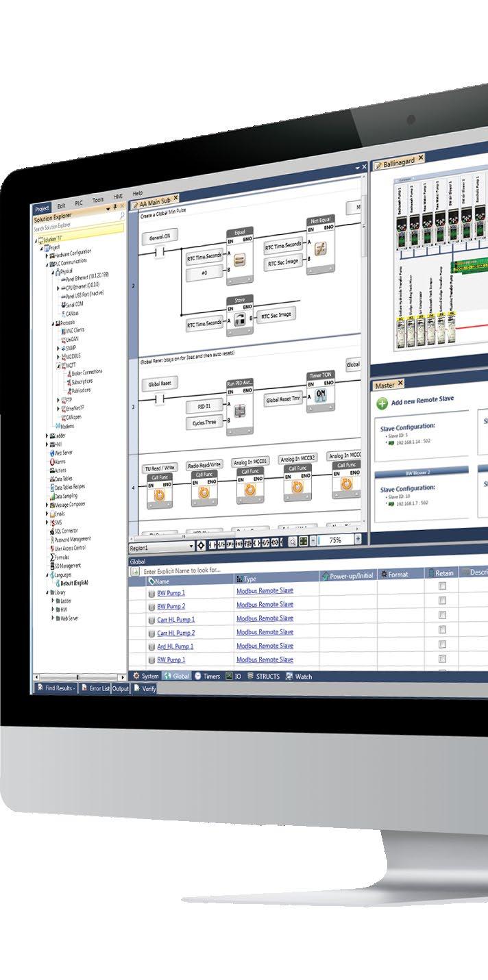Click the Equal function block icon

click(x=239, y=260)
